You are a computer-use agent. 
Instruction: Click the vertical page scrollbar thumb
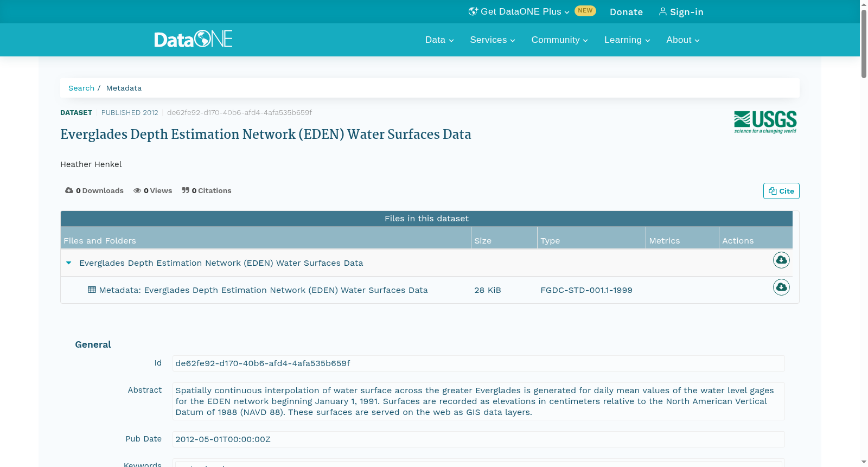click(864, 43)
